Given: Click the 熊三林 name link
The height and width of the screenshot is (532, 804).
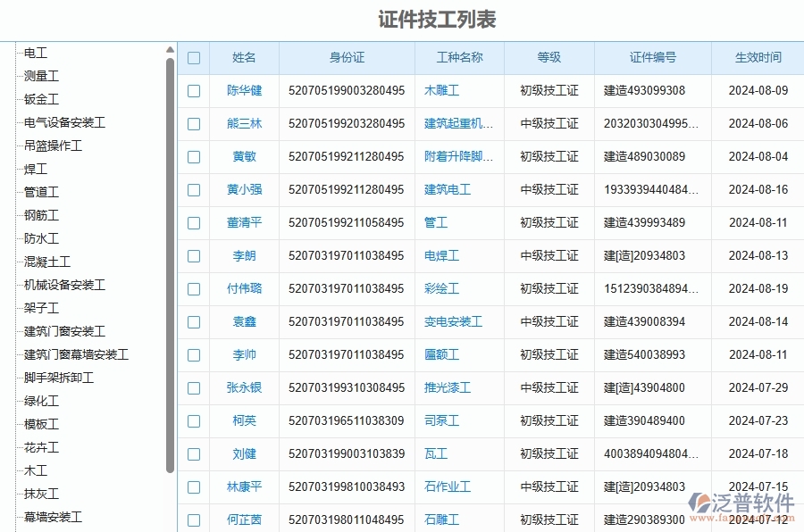Looking at the screenshot, I should pos(244,123).
